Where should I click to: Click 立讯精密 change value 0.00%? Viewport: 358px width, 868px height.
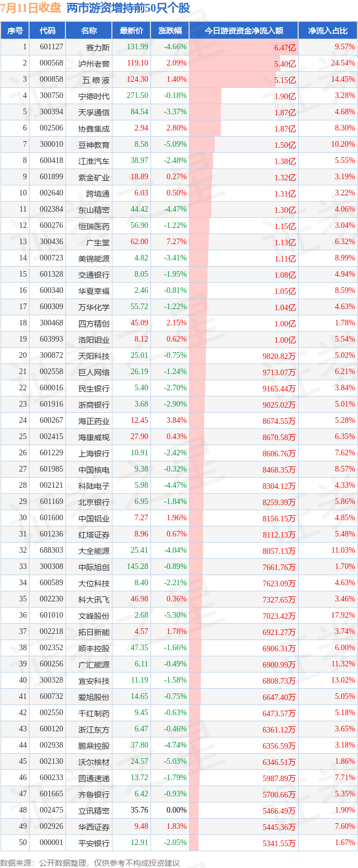point(176,810)
